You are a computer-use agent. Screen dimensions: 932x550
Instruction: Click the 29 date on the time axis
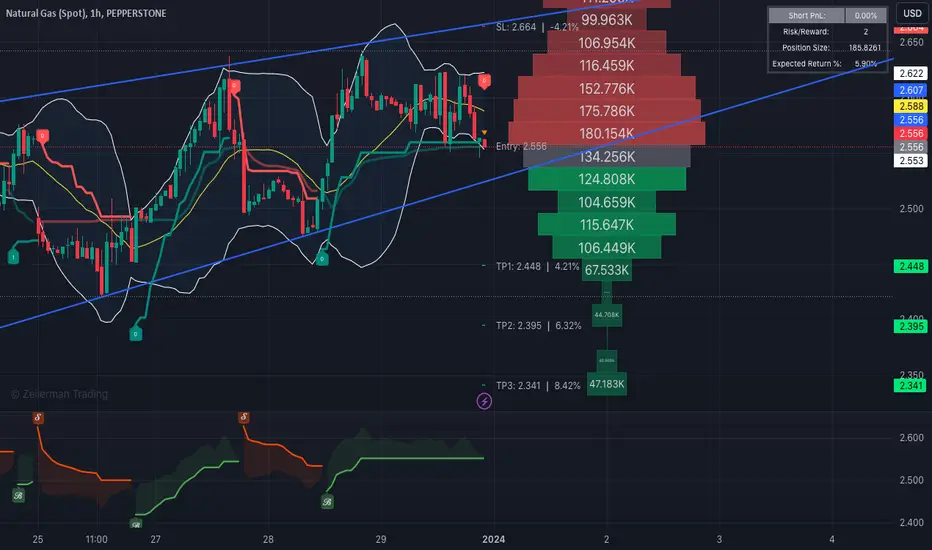(380, 539)
